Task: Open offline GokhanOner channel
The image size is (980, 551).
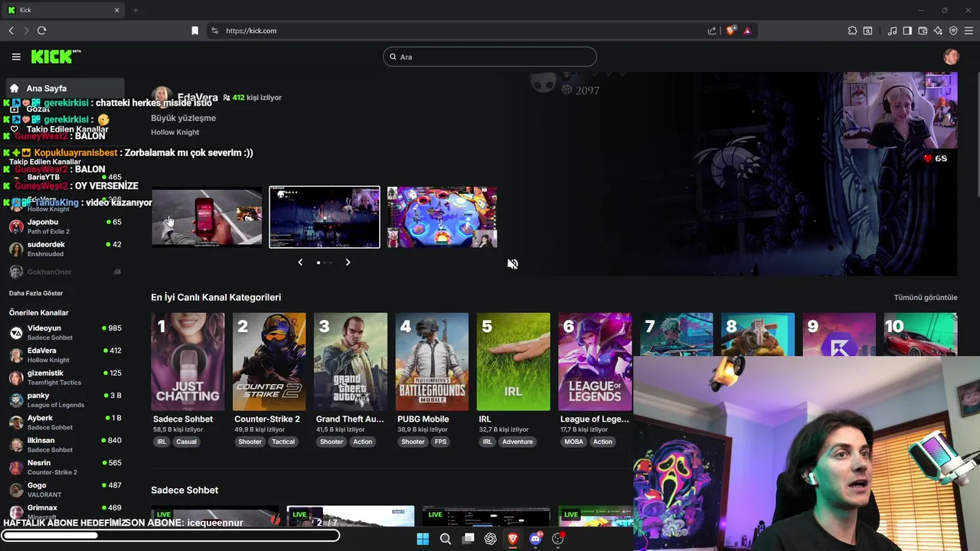Action: [64, 272]
